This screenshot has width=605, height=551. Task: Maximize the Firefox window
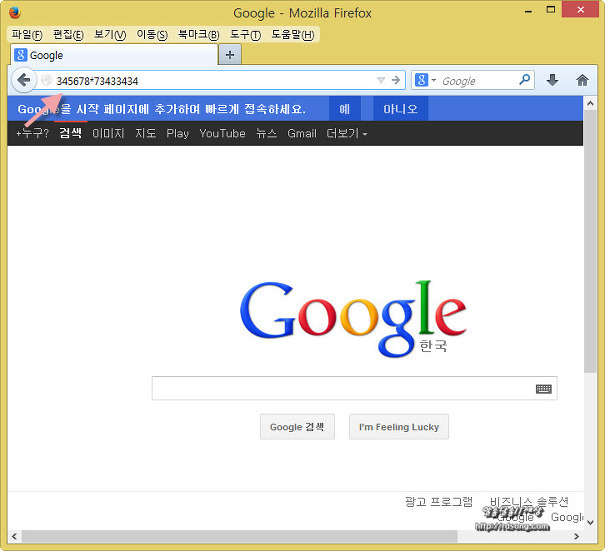click(x=551, y=10)
